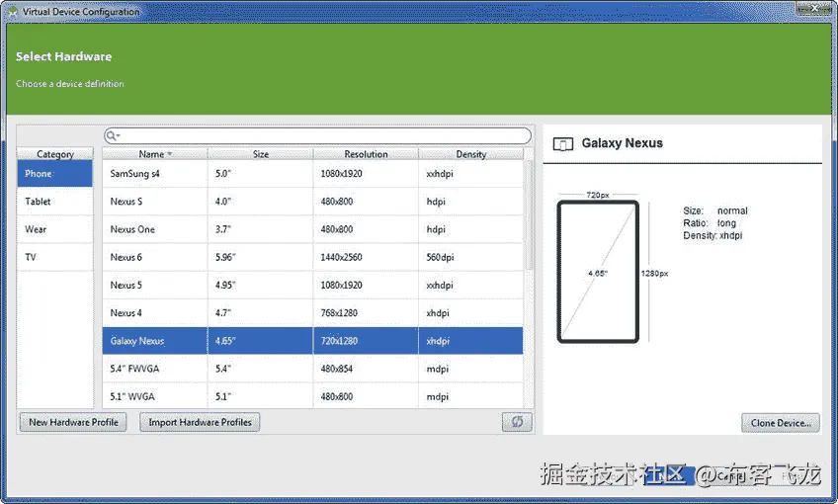
Task: Select the Galaxy Nexus device row
Action: (312, 341)
